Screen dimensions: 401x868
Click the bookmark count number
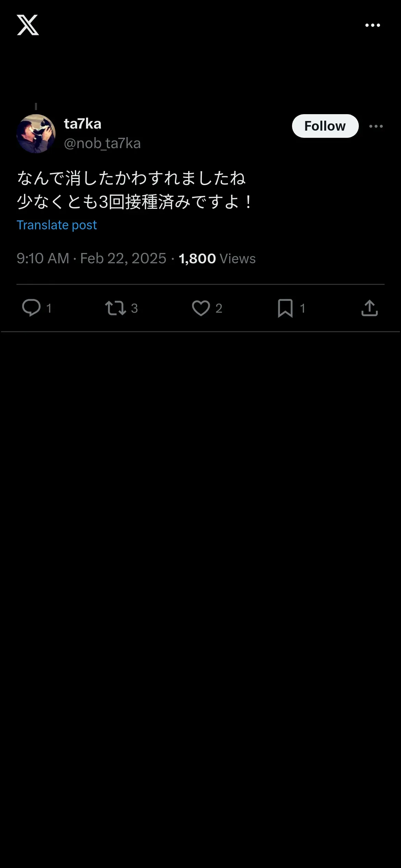(x=302, y=308)
